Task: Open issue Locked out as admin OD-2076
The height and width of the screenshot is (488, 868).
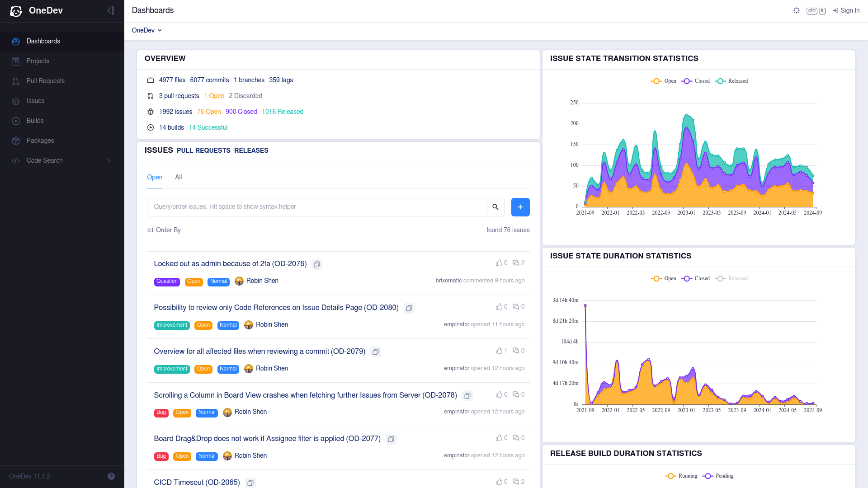Action: (x=230, y=264)
